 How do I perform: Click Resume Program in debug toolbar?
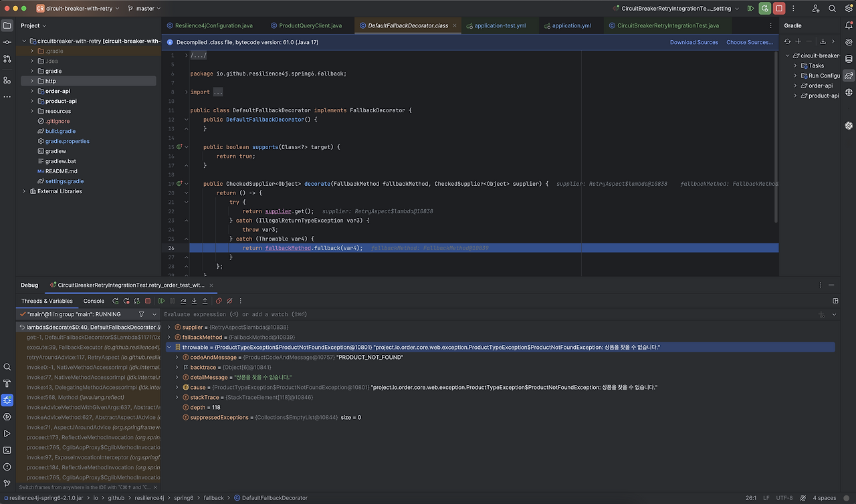pyautogui.click(x=161, y=301)
